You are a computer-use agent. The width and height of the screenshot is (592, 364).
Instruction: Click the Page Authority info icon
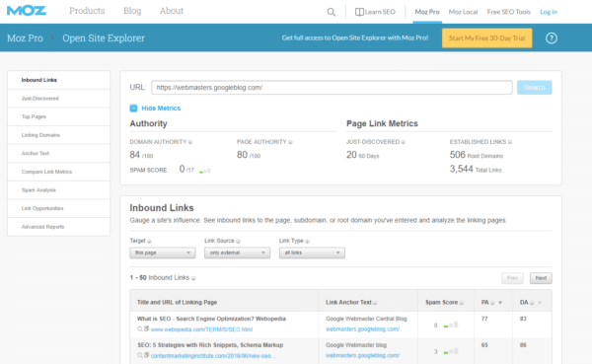click(x=290, y=142)
